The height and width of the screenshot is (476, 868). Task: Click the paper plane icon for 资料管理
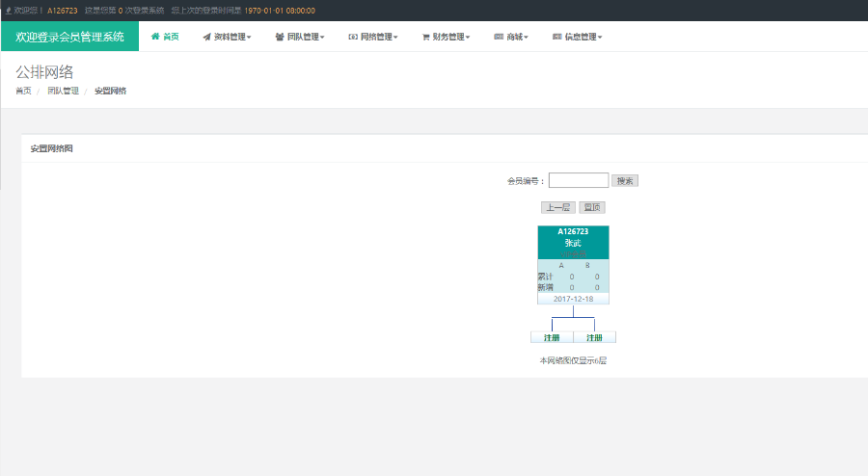pos(206,37)
